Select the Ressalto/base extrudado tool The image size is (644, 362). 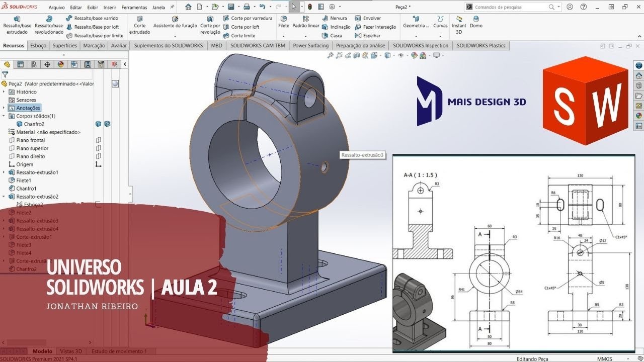[x=17, y=25]
